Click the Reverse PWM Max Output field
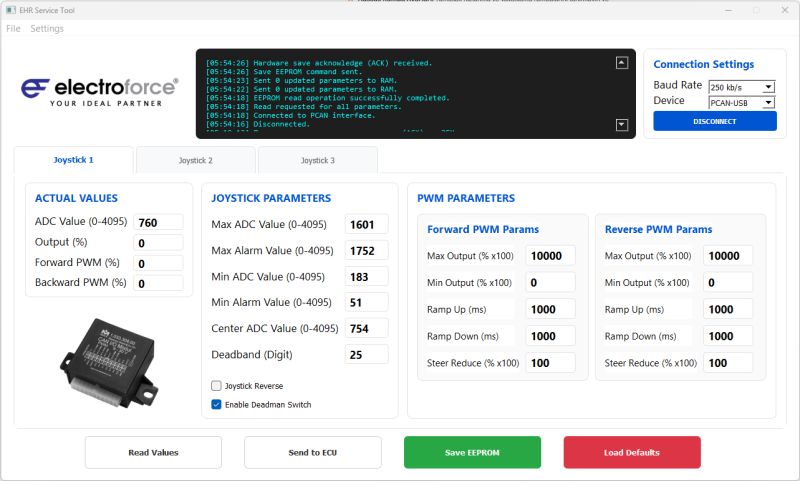 click(728, 256)
